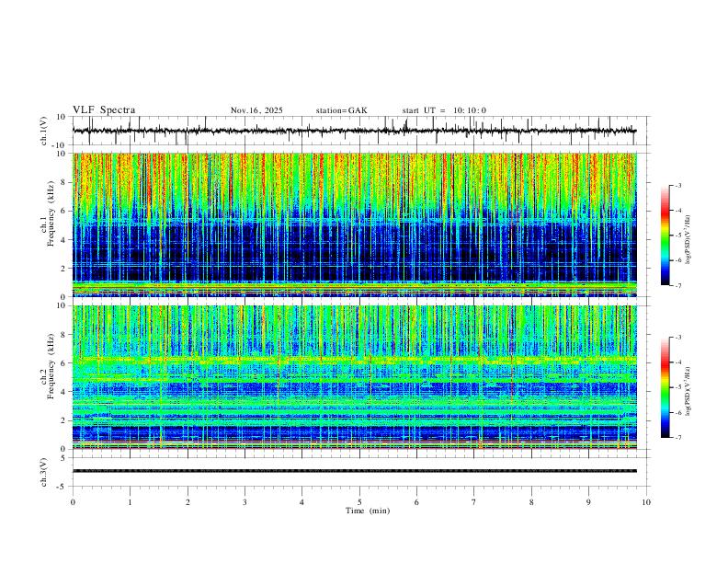Click the ch.1(V) waveform trace
728x563 pixels.
(354, 131)
